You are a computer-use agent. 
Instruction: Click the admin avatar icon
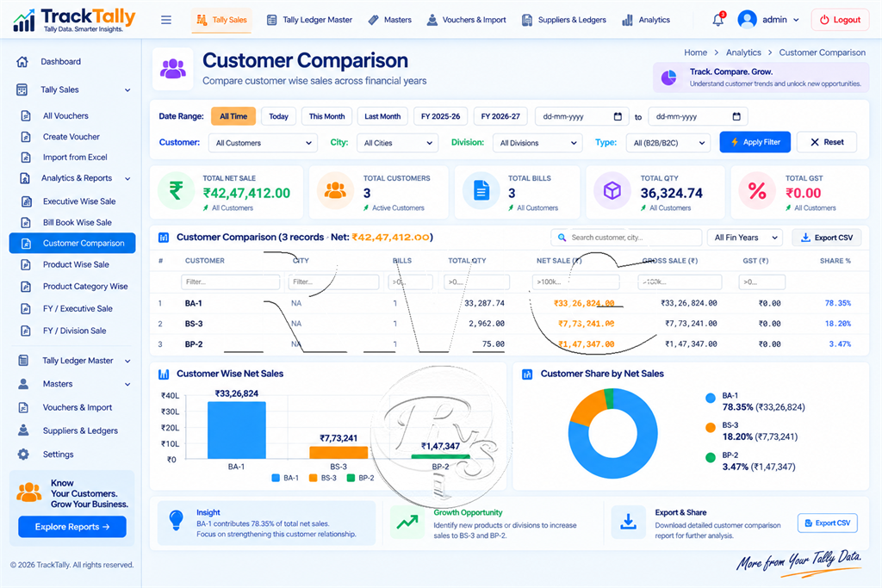[747, 20]
